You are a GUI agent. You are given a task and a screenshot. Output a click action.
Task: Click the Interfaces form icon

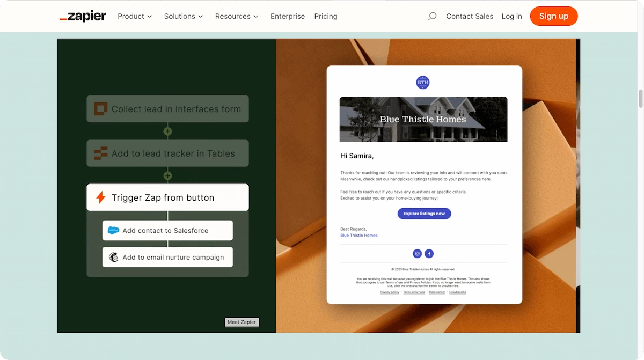101,109
